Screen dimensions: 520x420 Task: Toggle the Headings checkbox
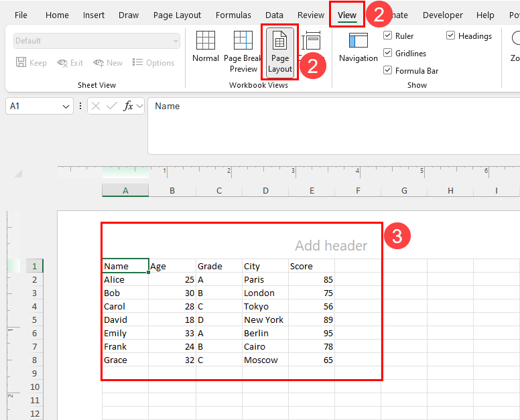450,36
